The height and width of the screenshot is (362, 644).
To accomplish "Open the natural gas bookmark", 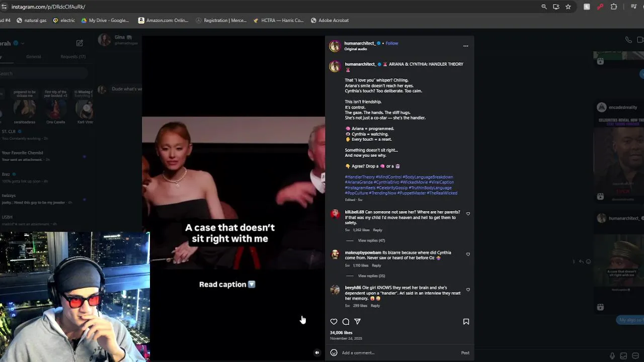I will [x=31, y=21].
